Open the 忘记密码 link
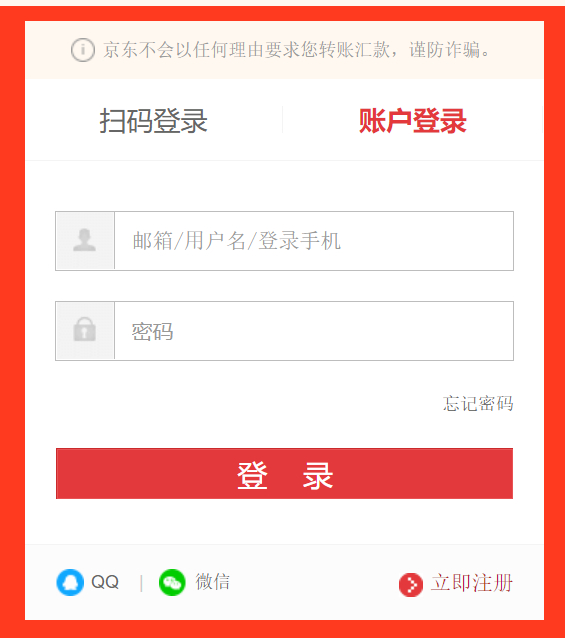This screenshot has width=565, height=638. point(478,403)
